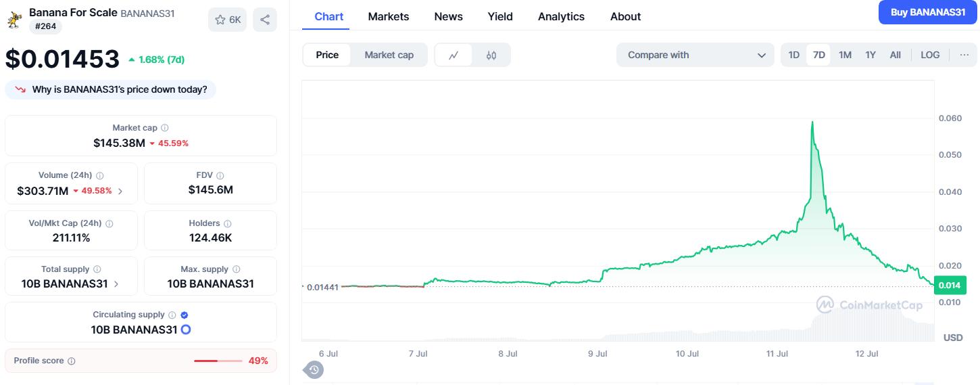Open the Vol/Mkt Cap (24h) info icon
The height and width of the screenshot is (385, 980).
(x=109, y=223)
